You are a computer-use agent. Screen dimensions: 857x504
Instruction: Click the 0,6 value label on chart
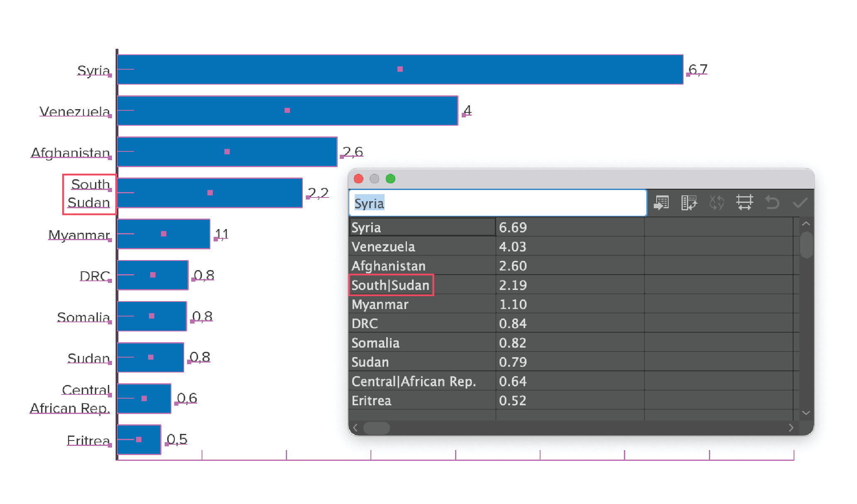pyautogui.click(x=187, y=398)
